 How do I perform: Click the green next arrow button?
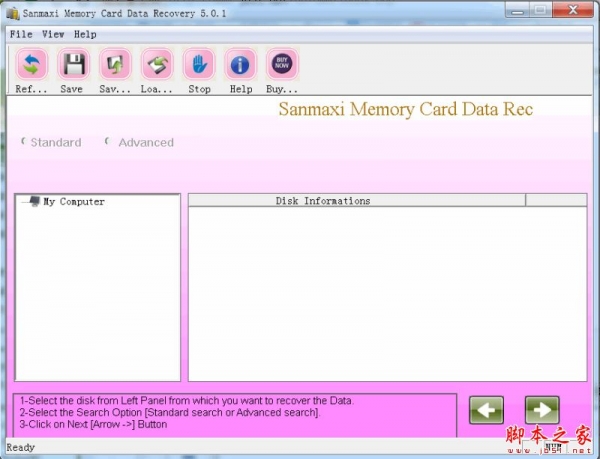click(542, 410)
